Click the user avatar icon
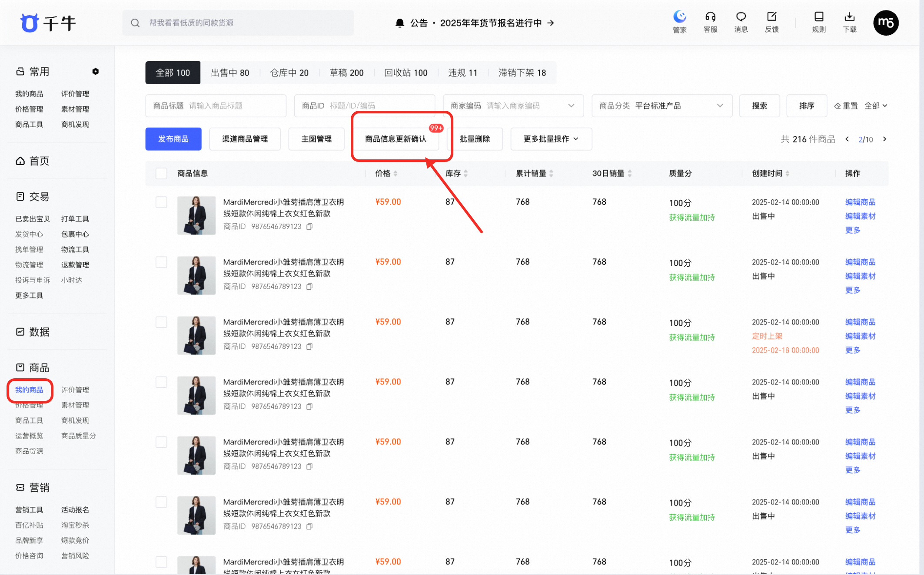Viewport: 924px width, 575px height. coord(886,23)
